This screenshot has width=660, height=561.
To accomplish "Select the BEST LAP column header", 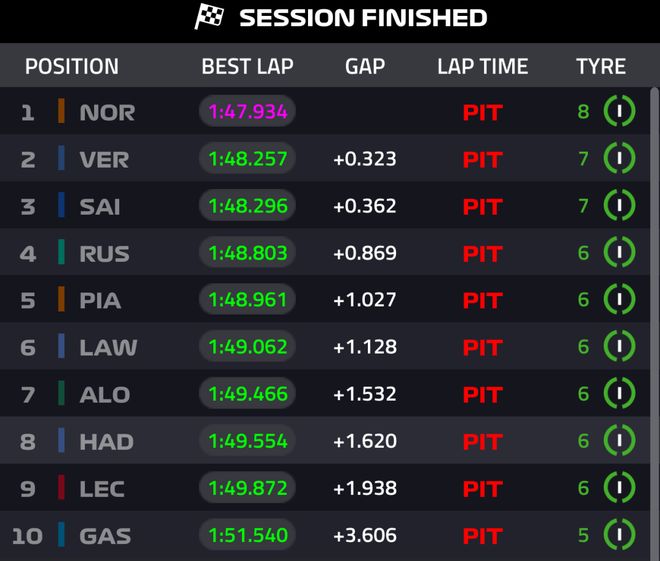I will coord(247,67).
